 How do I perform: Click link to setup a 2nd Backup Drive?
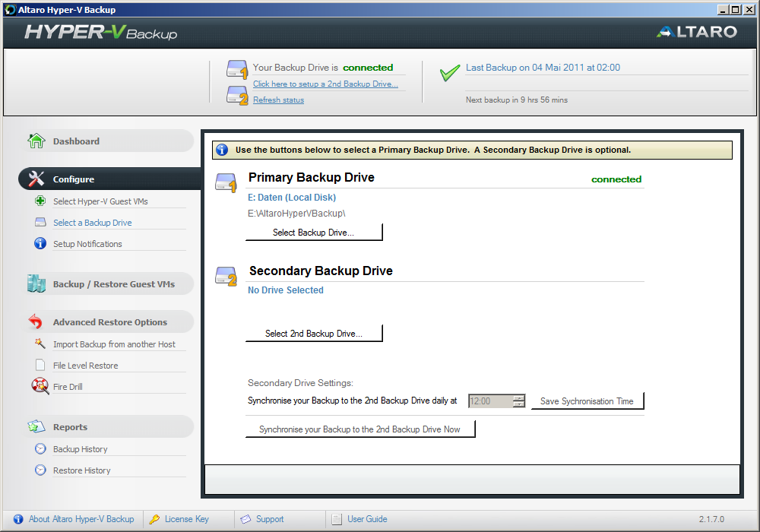pyautogui.click(x=326, y=84)
